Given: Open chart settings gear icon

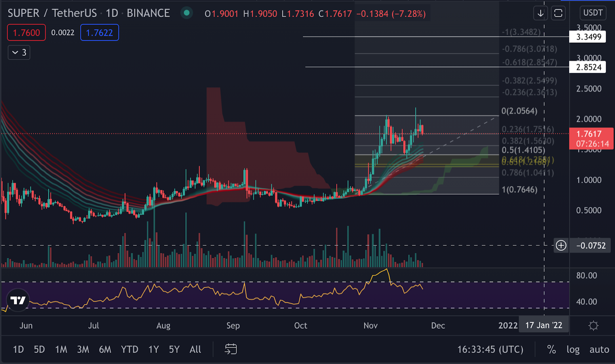Looking at the screenshot, I should coord(593,326).
